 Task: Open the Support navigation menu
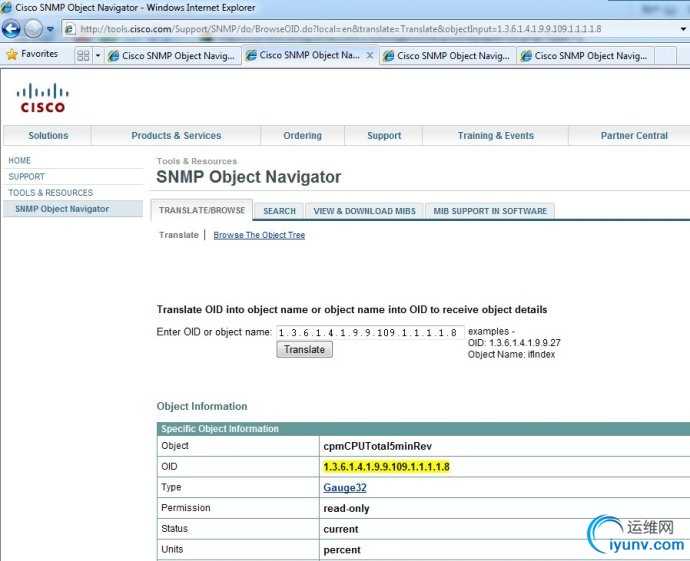coord(384,136)
